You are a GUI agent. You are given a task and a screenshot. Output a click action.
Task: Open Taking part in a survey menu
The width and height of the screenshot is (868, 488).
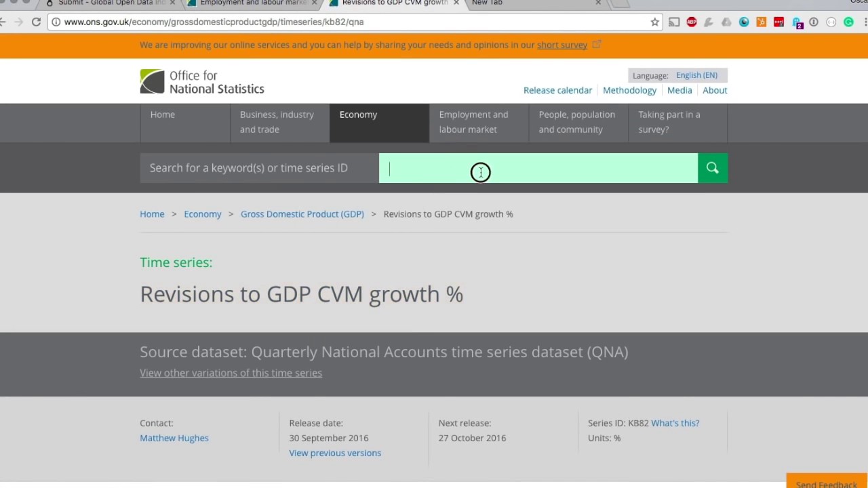678,123
